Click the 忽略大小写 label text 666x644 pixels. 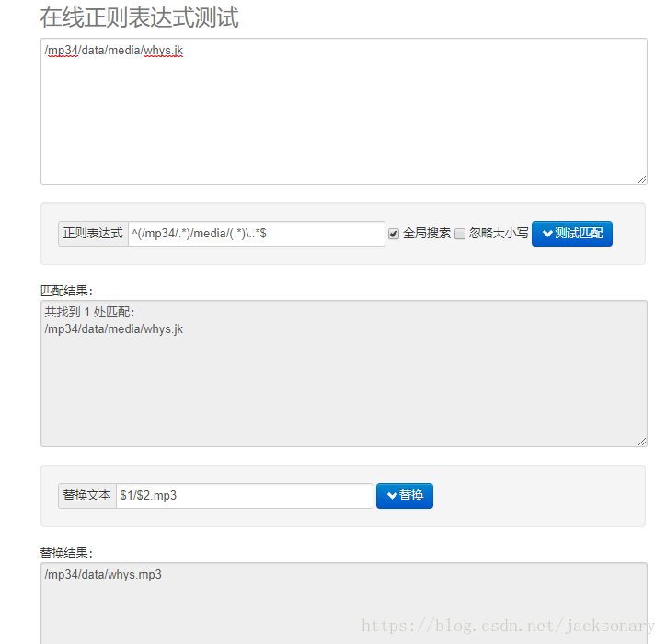point(499,233)
